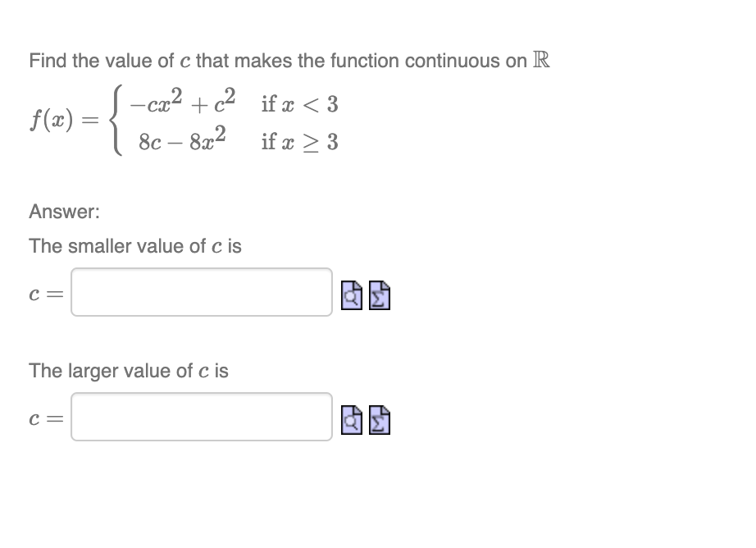Click inside the smaller value answer box

(x=201, y=291)
